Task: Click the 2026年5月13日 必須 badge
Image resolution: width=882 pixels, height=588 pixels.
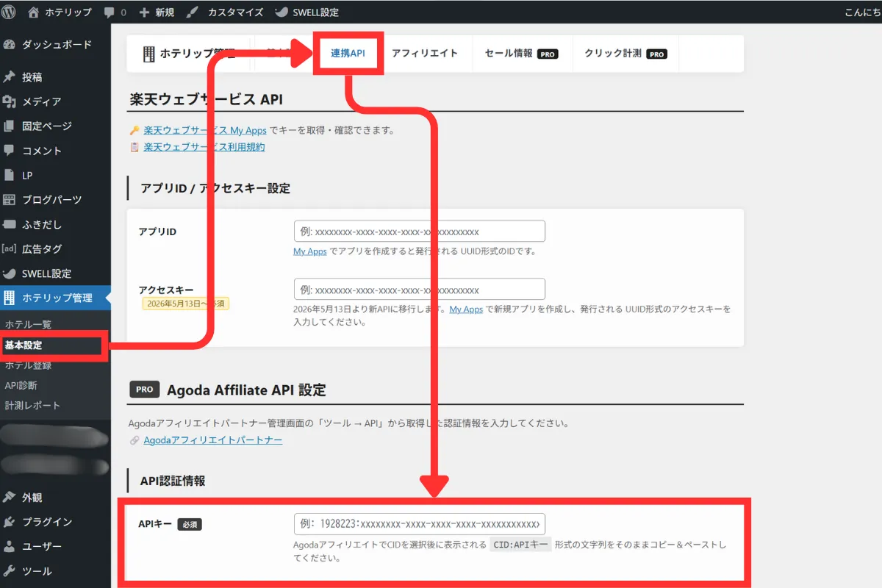Action: pos(186,304)
